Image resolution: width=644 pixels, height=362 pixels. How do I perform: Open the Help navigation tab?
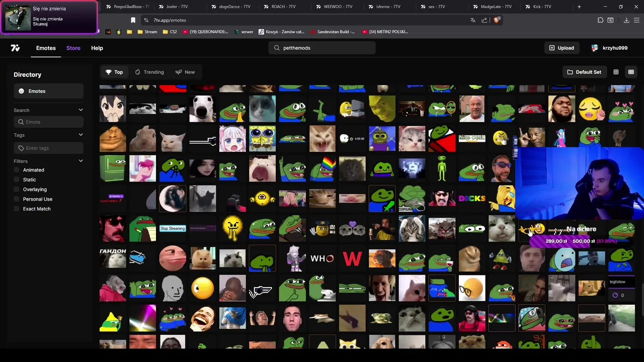[97, 48]
